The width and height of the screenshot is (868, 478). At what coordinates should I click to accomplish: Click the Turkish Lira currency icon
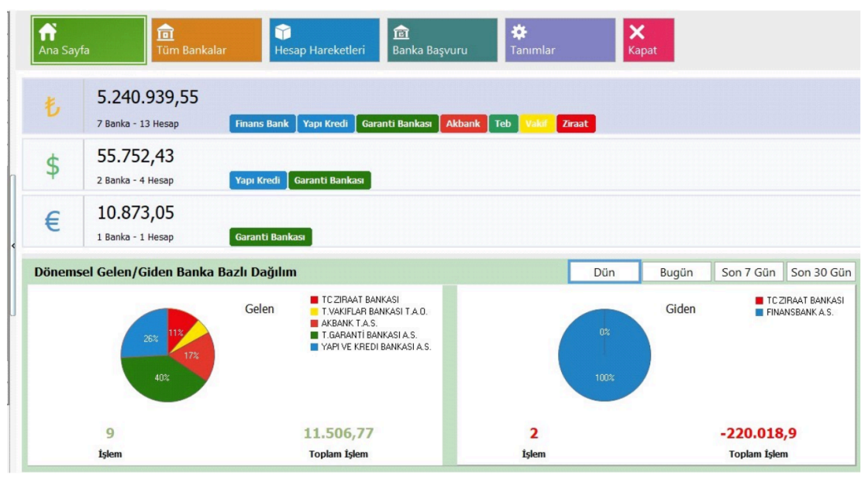pos(53,108)
